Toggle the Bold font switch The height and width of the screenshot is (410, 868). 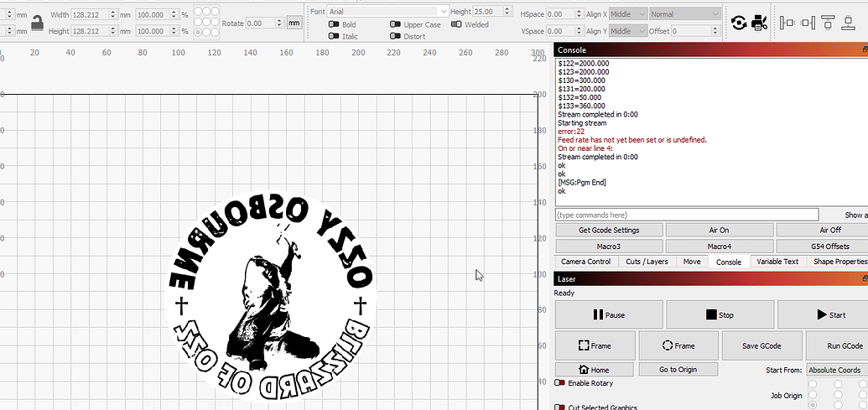pyautogui.click(x=334, y=24)
